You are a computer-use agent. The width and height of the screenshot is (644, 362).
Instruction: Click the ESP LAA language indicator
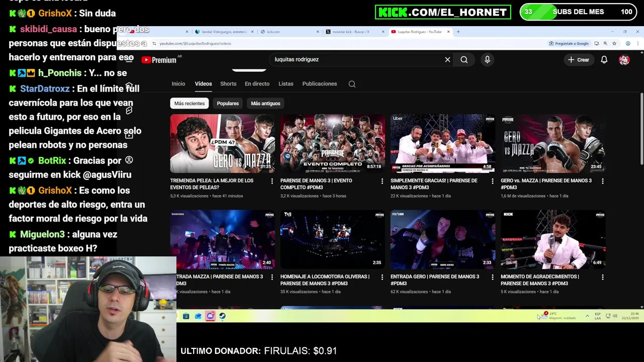coord(598,316)
